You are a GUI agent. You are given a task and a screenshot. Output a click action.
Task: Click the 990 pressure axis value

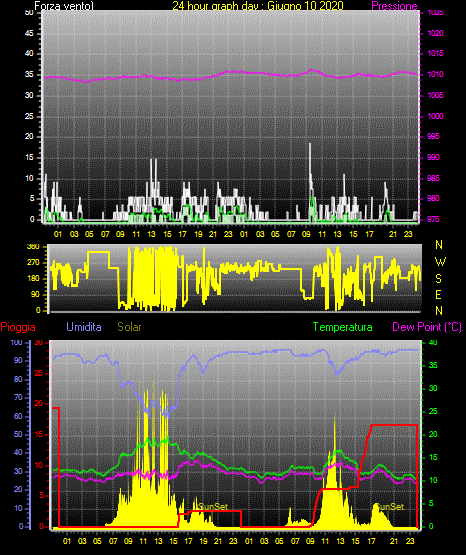tap(433, 157)
